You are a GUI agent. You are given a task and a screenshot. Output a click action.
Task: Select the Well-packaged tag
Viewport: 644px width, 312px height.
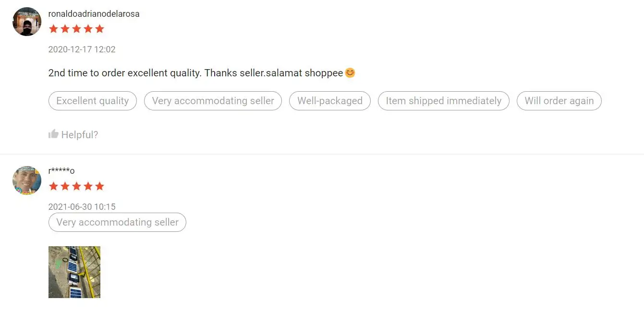pos(330,101)
